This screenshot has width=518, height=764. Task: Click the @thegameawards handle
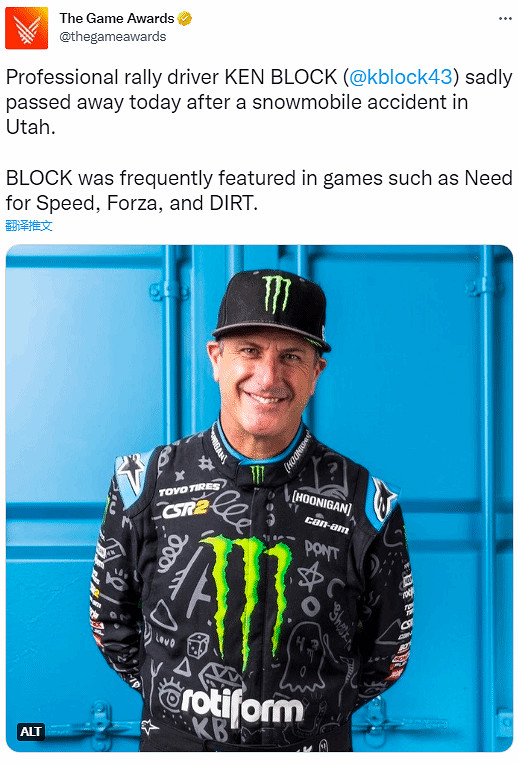click(x=113, y=37)
